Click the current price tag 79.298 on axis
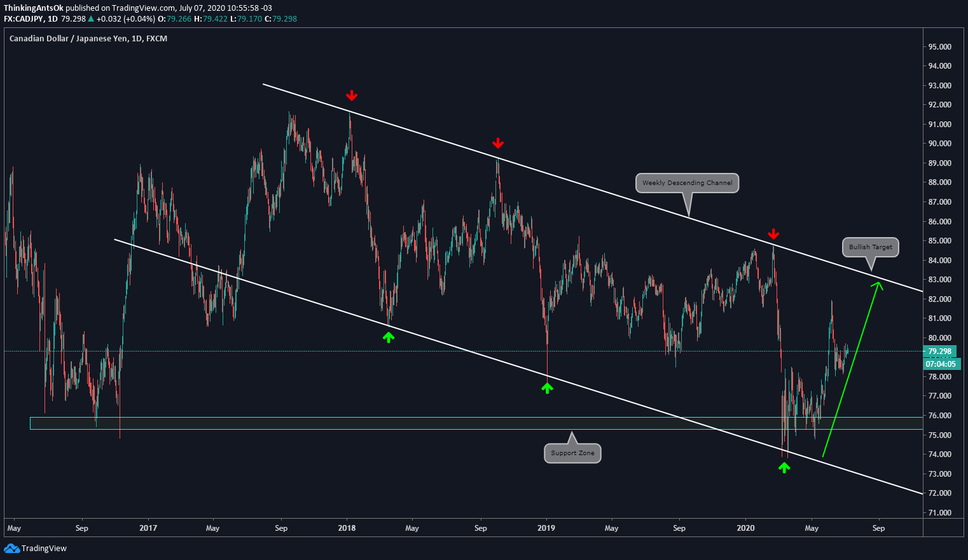Screen dimensions: 968x560 [939, 351]
